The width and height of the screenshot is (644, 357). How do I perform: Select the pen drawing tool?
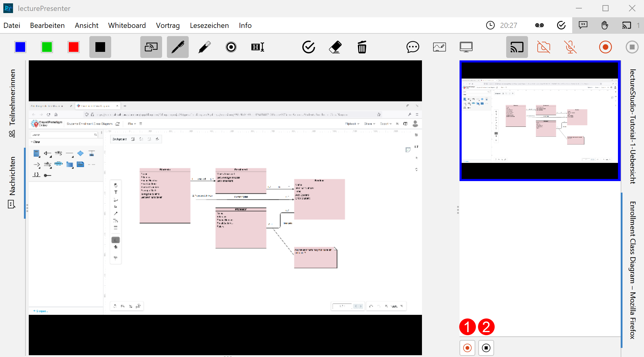point(178,47)
